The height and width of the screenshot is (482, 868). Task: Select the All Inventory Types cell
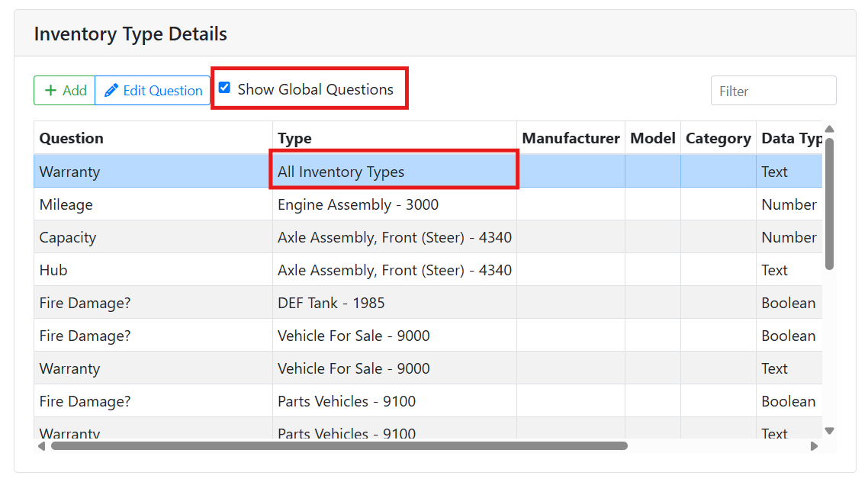point(341,172)
